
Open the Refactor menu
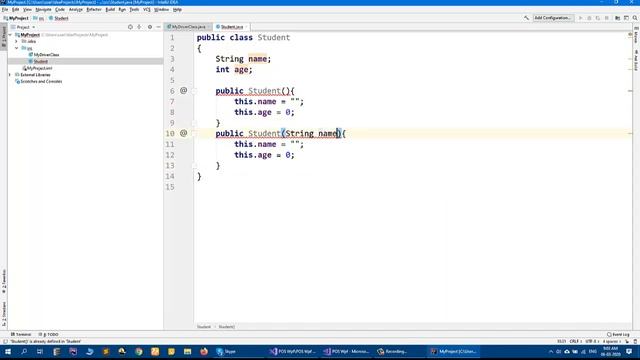tap(94, 9)
